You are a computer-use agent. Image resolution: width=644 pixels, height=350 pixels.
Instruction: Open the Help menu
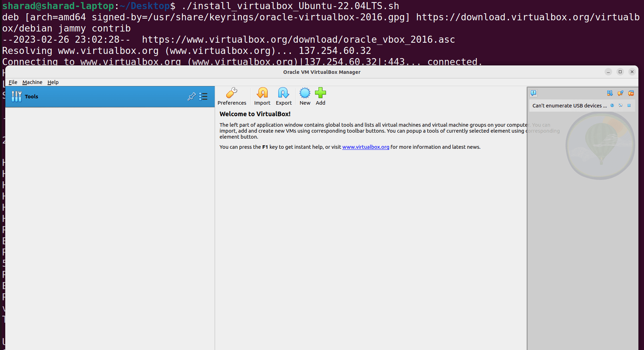[53, 82]
